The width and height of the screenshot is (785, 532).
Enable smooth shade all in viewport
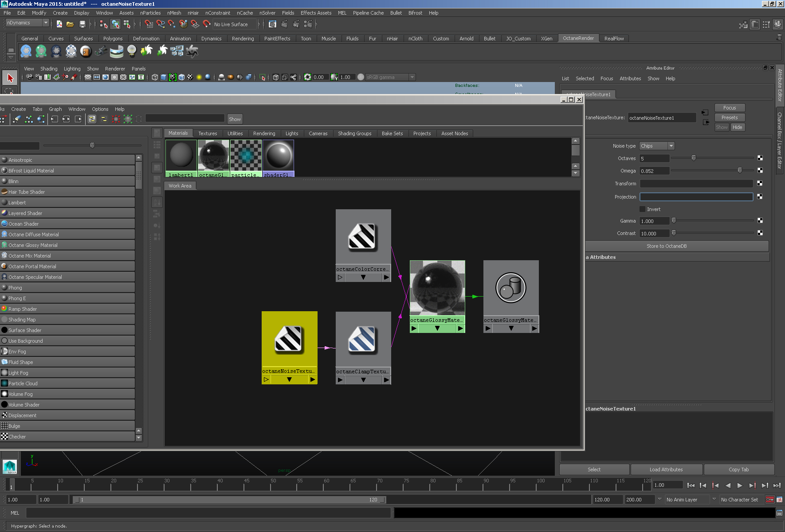[164, 77]
